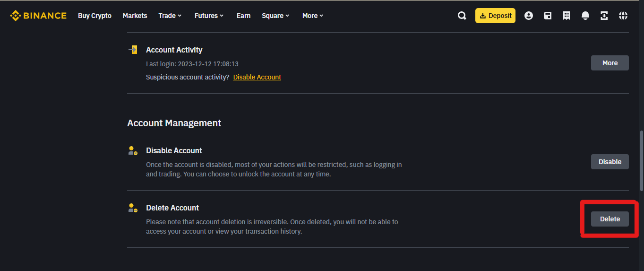This screenshot has height=271, width=644.
Task: Click the Account Activity arrow icon
Action: pyautogui.click(x=133, y=50)
